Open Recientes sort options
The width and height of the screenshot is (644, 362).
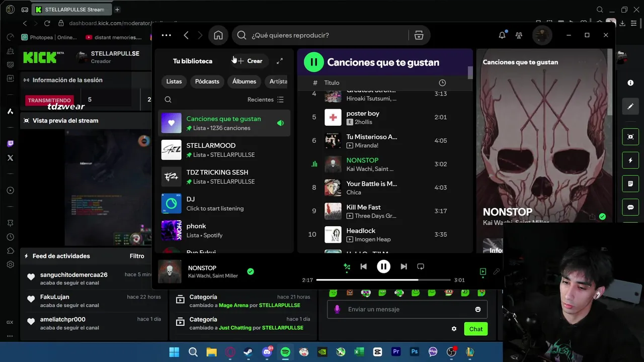(x=266, y=100)
